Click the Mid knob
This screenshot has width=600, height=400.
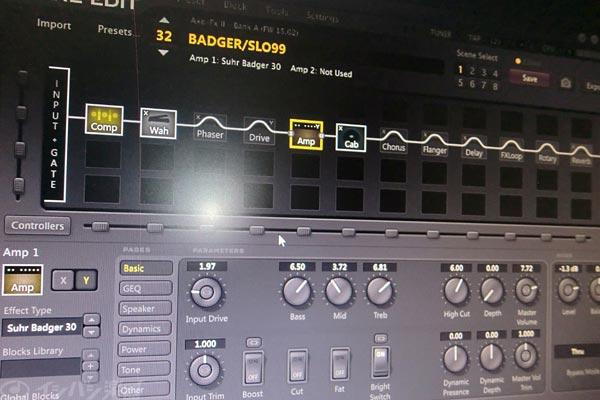click(x=339, y=291)
